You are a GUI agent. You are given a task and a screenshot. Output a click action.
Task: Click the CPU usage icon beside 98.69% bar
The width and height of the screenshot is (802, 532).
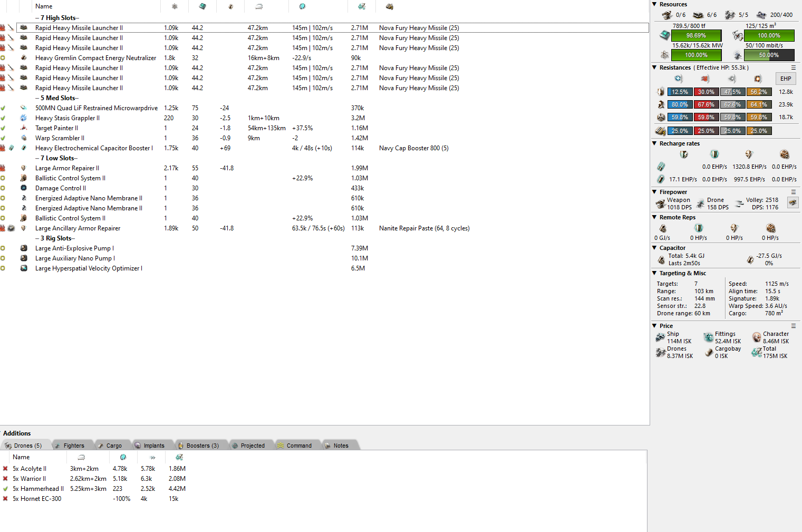(x=664, y=35)
